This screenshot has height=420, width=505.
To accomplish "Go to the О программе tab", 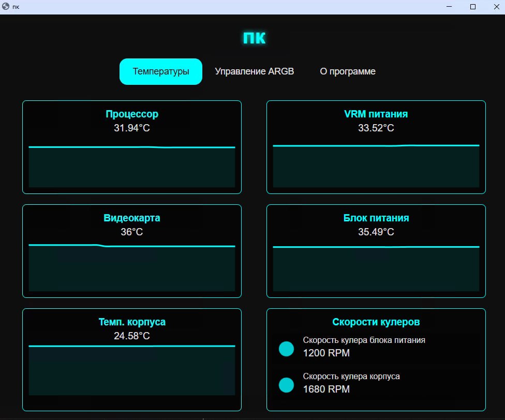I will point(348,71).
